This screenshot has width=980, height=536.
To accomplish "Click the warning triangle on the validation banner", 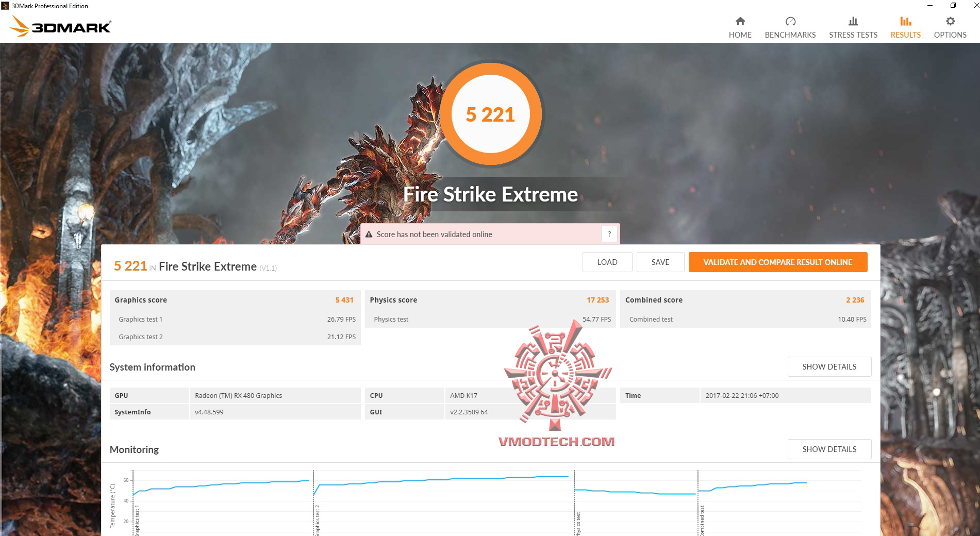I will [369, 234].
